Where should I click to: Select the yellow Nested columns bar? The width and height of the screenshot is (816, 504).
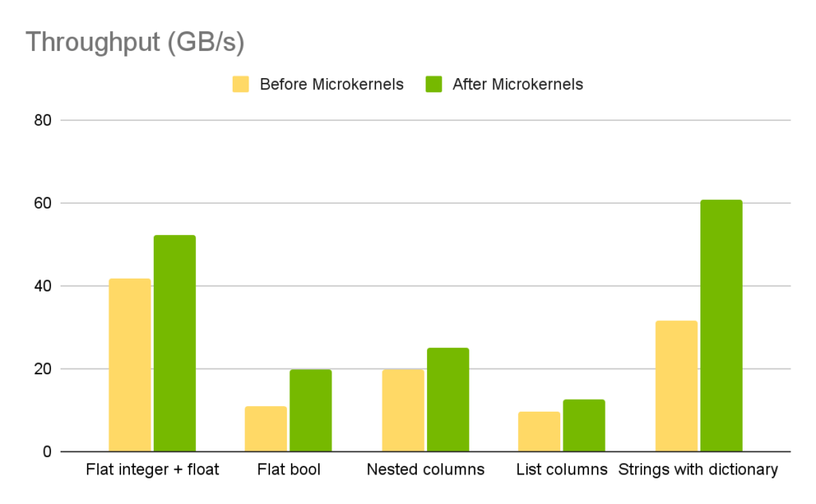[x=402, y=411]
